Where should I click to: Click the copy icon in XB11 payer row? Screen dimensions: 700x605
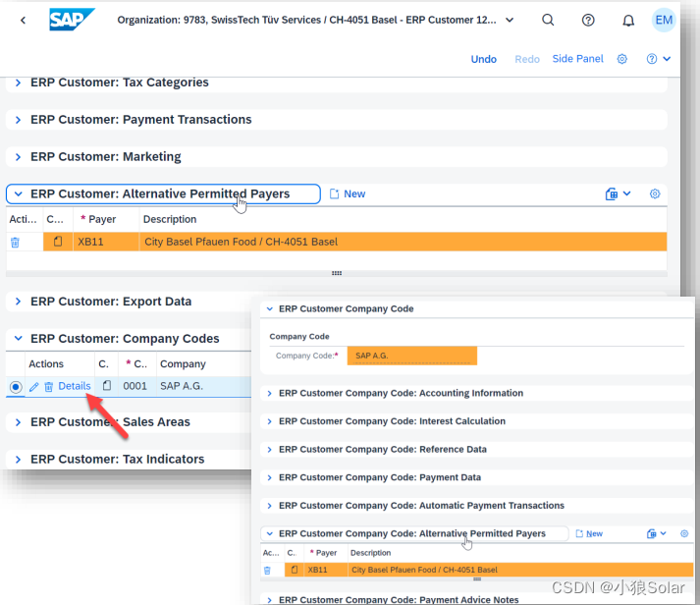pyautogui.click(x=58, y=242)
